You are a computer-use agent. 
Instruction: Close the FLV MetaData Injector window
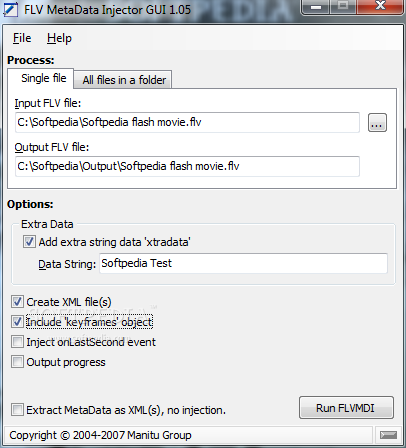tap(380, 7)
